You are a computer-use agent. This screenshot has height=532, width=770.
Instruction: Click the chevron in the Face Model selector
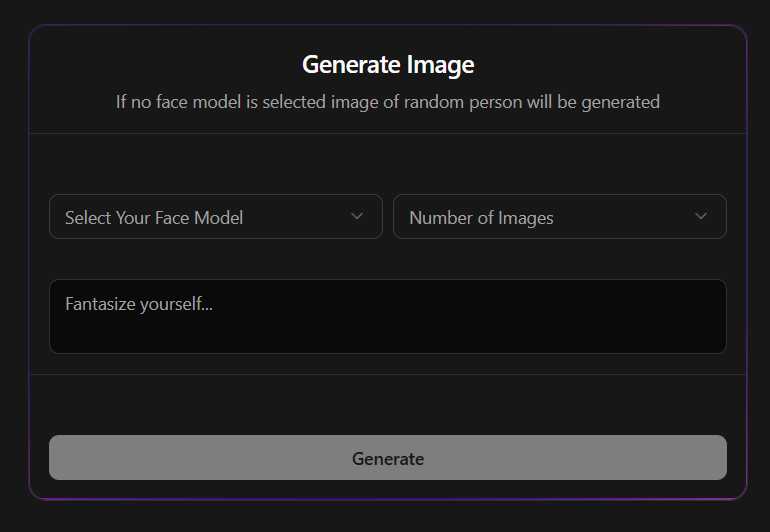pos(357,217)
